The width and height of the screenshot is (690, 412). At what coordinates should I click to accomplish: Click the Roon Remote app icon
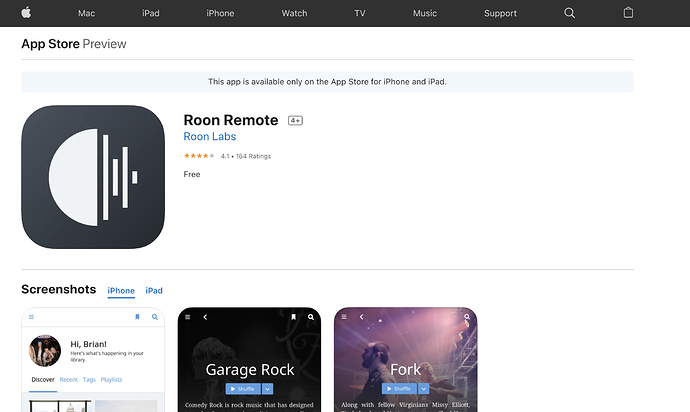(93, 177)
